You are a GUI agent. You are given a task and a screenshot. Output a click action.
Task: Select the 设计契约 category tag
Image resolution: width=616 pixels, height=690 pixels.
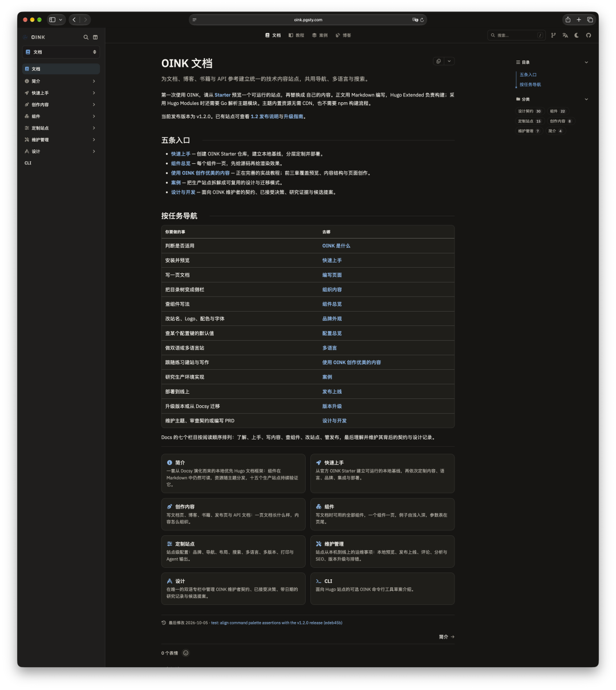pyautogui.click(x=530, y=111)
